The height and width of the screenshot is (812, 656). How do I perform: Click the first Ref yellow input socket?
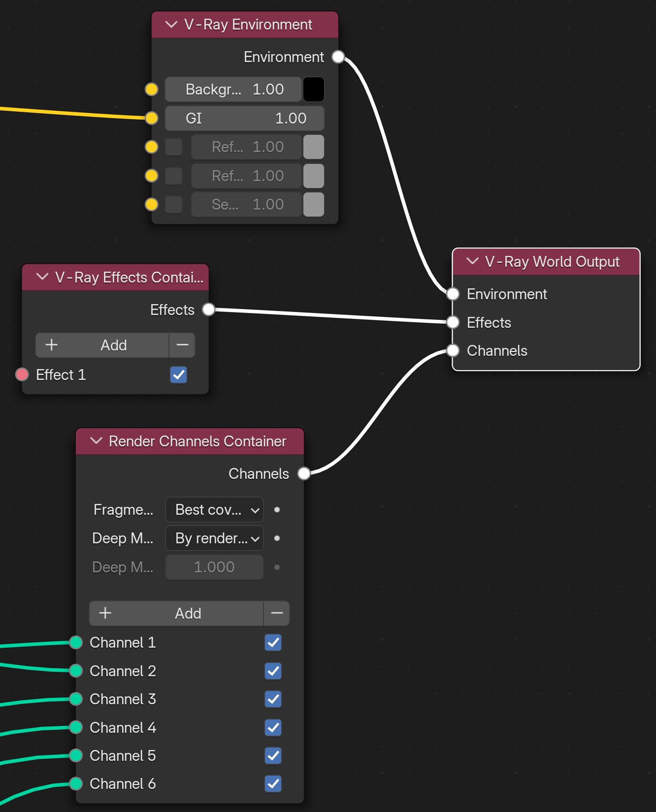coord(152,147)
